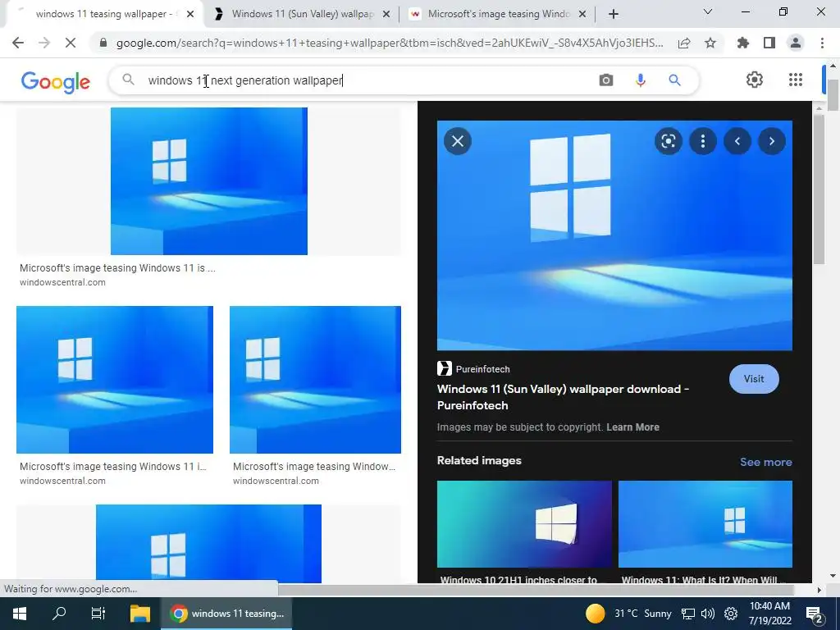
Task: Close the image preview panel
Action: click(458, 141)
